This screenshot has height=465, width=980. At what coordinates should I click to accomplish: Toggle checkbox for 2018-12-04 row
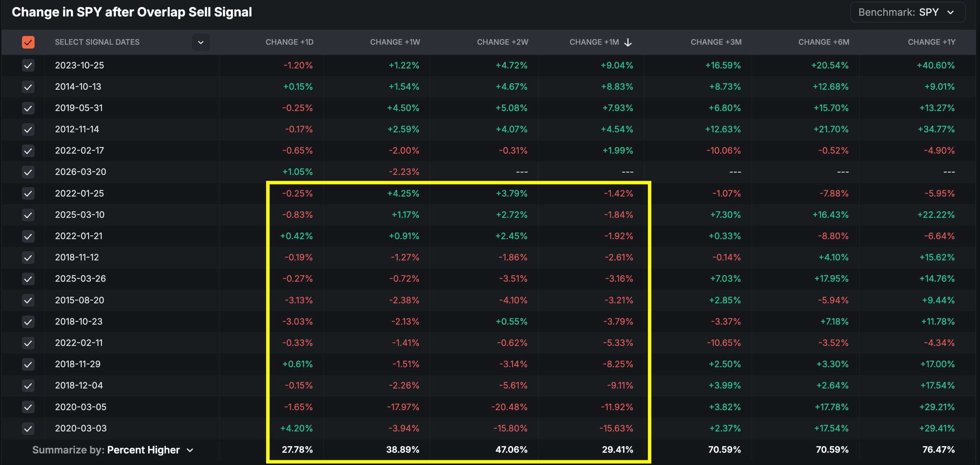(x=28, y=386)
